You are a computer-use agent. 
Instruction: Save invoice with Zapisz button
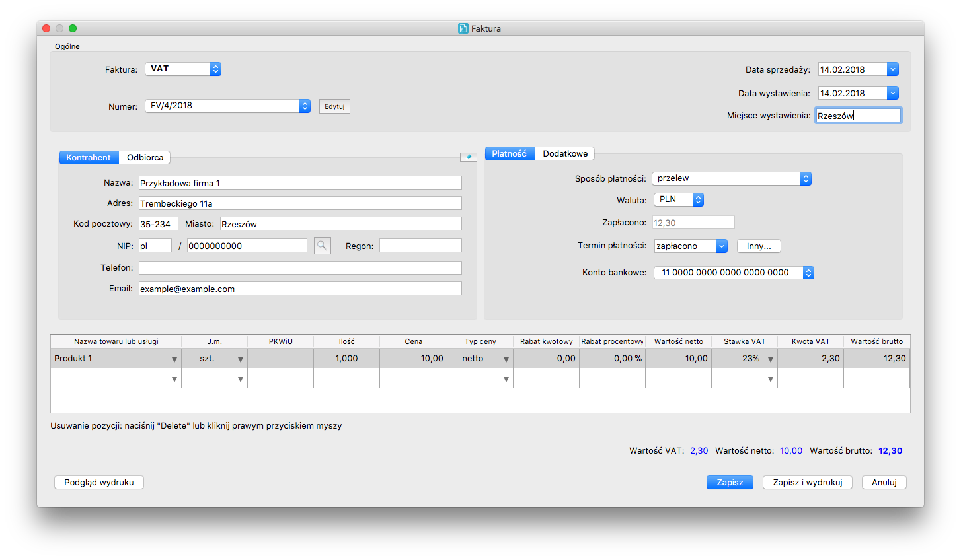(x=730, y=482)
